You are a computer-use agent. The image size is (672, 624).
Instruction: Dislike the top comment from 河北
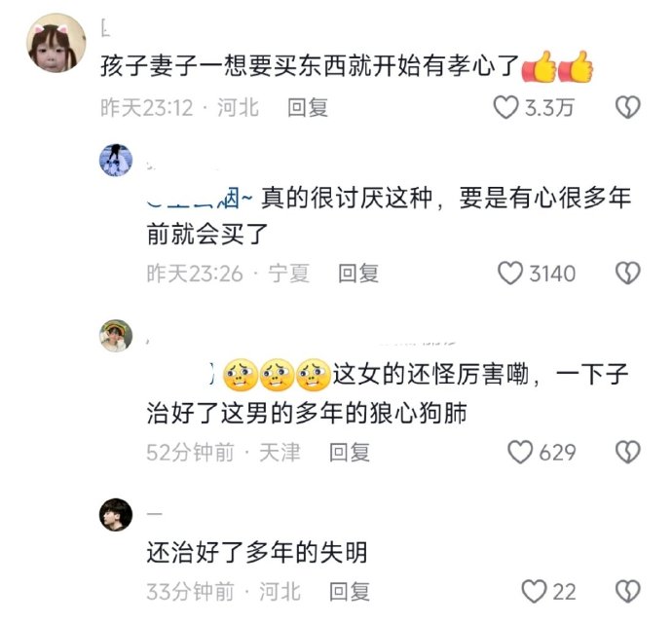click(x=628, y=107)
